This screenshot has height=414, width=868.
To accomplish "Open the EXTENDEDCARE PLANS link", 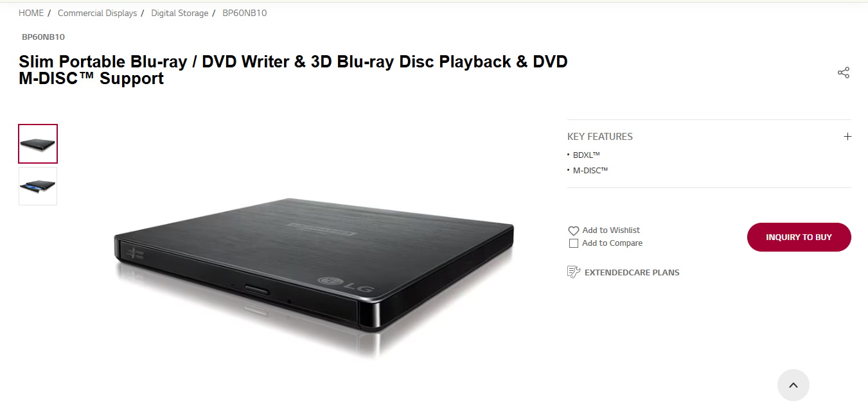I will (x=632, y=272).
